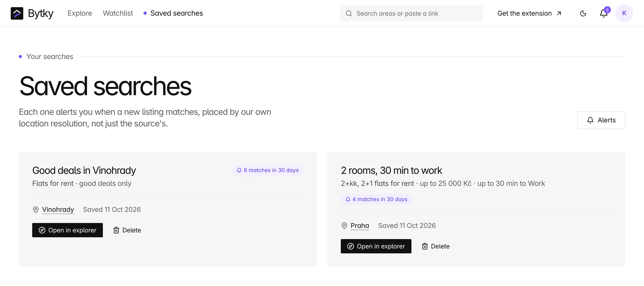Open the K user avatar menu
The width and height of the screenshot is (644, 286).
click(x=624, y=13)
